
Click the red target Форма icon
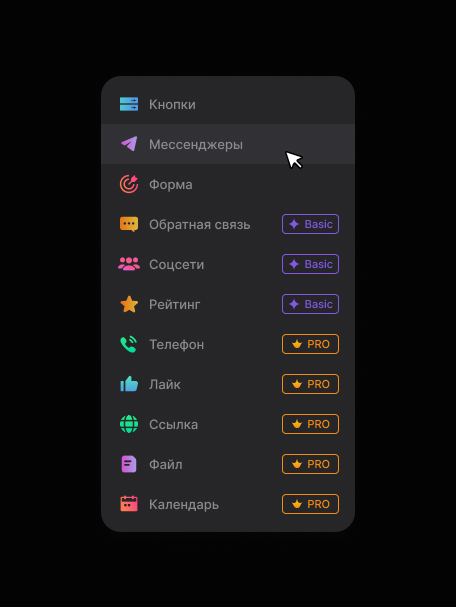click(129, 184)
